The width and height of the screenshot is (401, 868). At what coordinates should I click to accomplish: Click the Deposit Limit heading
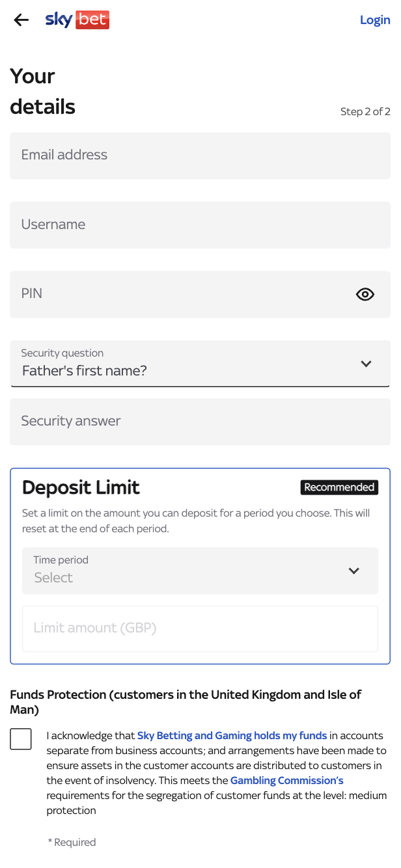pos(81,487)
